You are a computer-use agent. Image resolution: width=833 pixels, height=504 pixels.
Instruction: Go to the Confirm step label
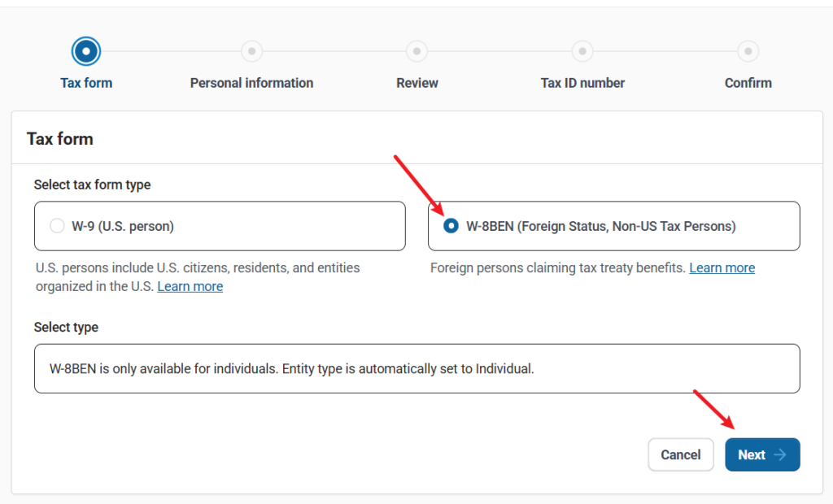[x=748, y=83]
